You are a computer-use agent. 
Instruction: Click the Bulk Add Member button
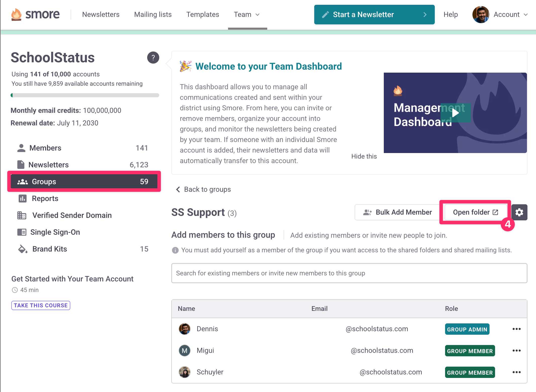coord(397,212)
